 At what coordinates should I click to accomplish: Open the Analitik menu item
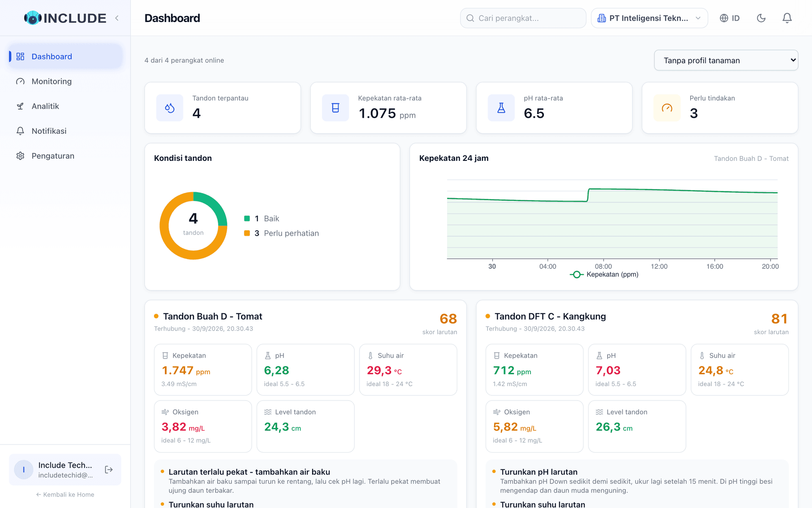[x=66, y=106]
